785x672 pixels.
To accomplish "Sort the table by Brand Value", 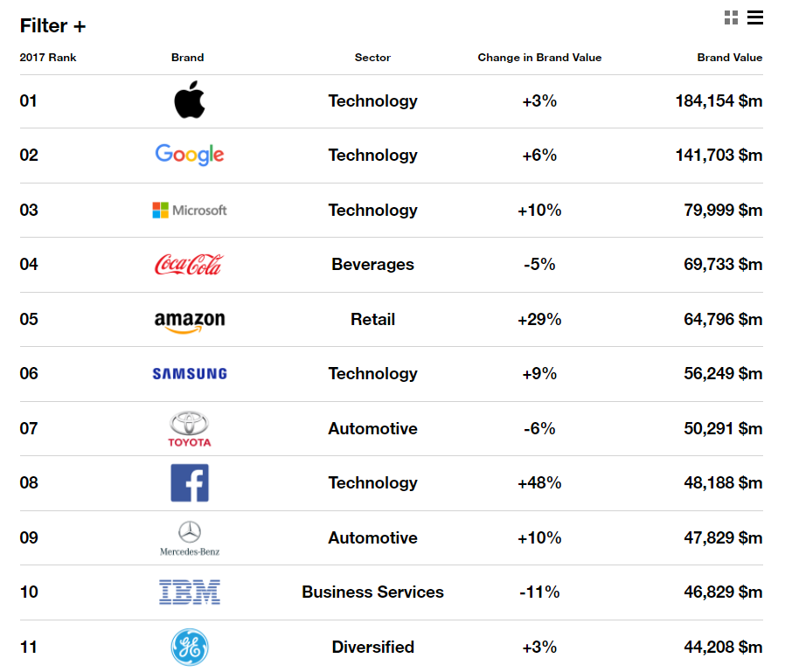I will [730, 58].
